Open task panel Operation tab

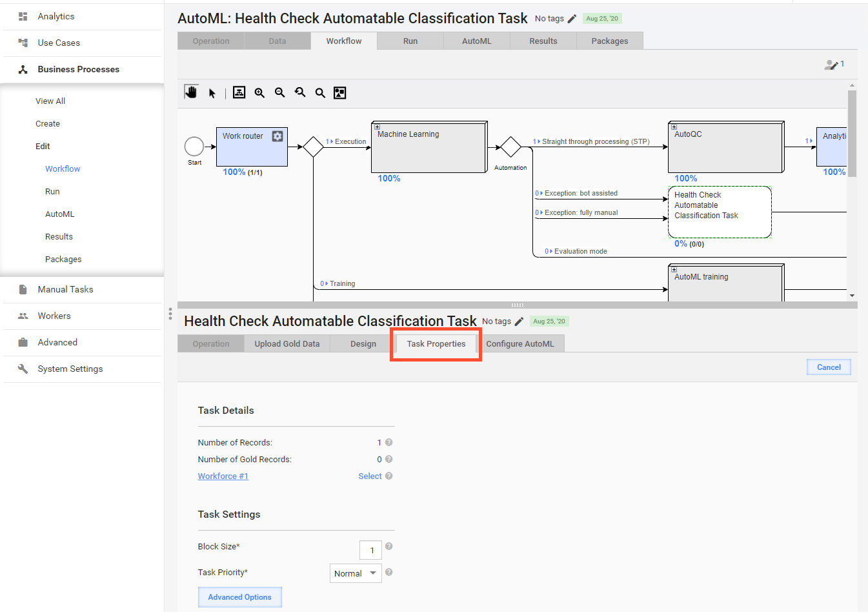pyautogui.click(x=211, y=343)
